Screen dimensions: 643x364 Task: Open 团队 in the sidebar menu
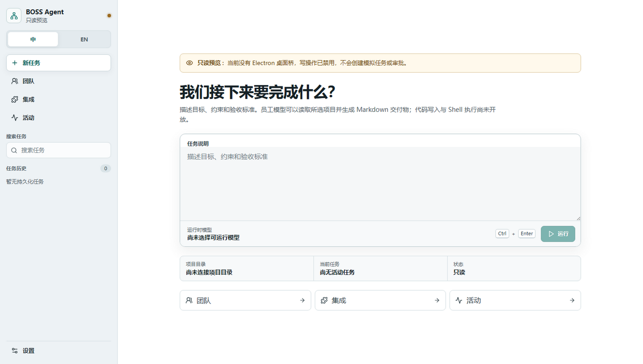click(58, 81)
